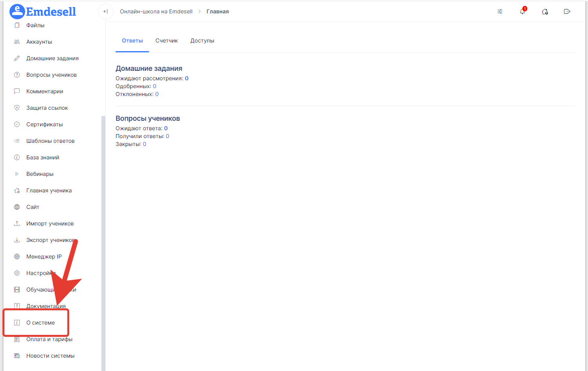The width and height of the screenshot is (588, 371).
Task: Click the logout exit icon
Action: pyautogui.click(x=567, y=11)
